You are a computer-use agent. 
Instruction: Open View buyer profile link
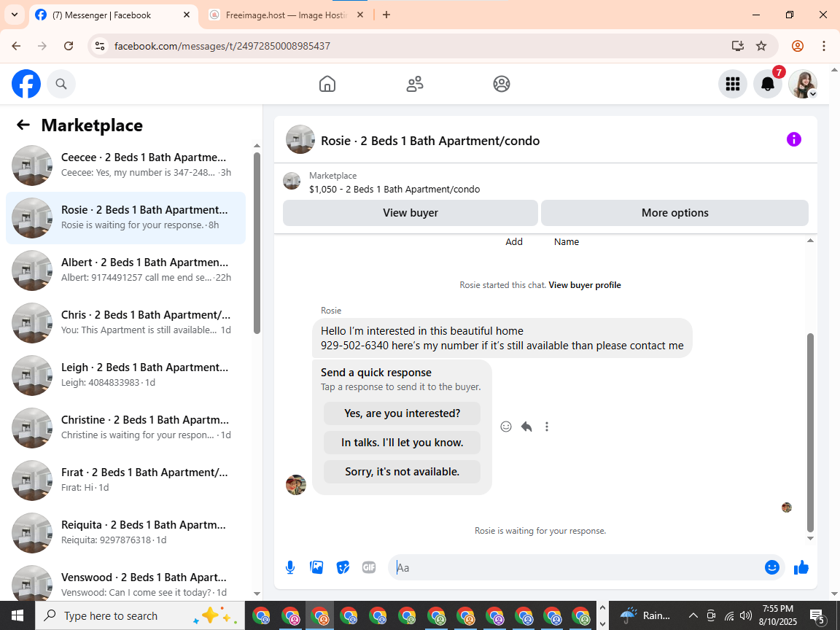click(x=585, y=285)
